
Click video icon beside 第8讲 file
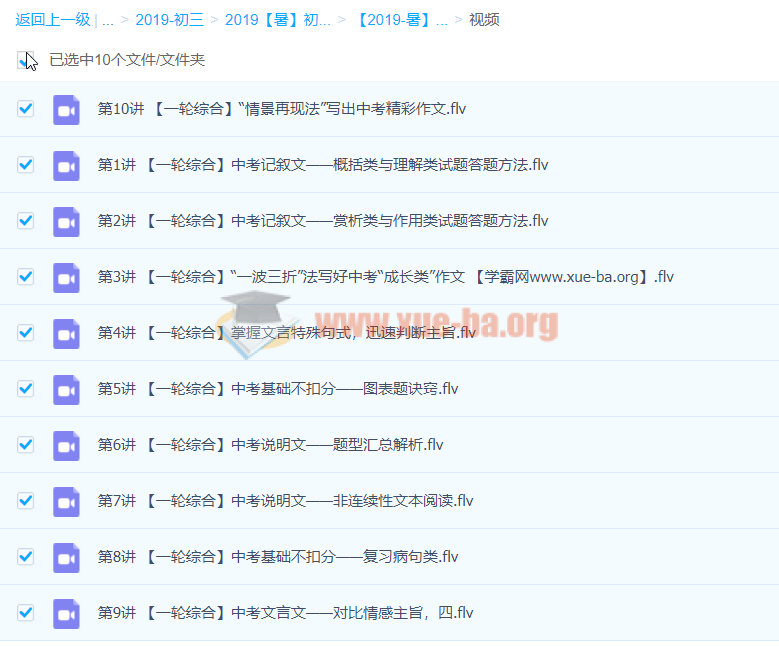coord(66,557)
